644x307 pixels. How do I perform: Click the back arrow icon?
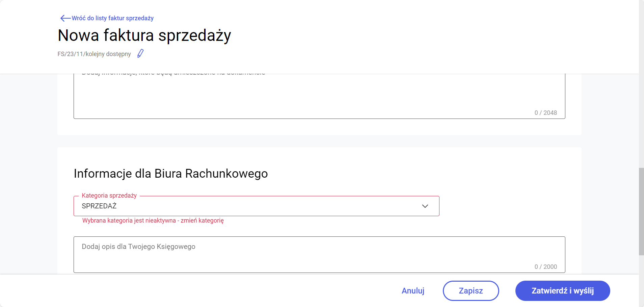pos(65,18)
